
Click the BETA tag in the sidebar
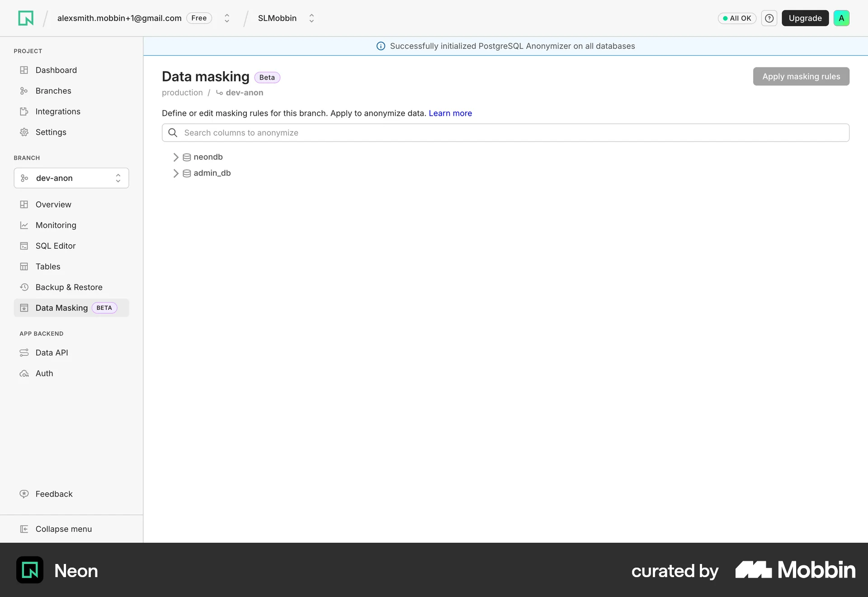[104, 308]
